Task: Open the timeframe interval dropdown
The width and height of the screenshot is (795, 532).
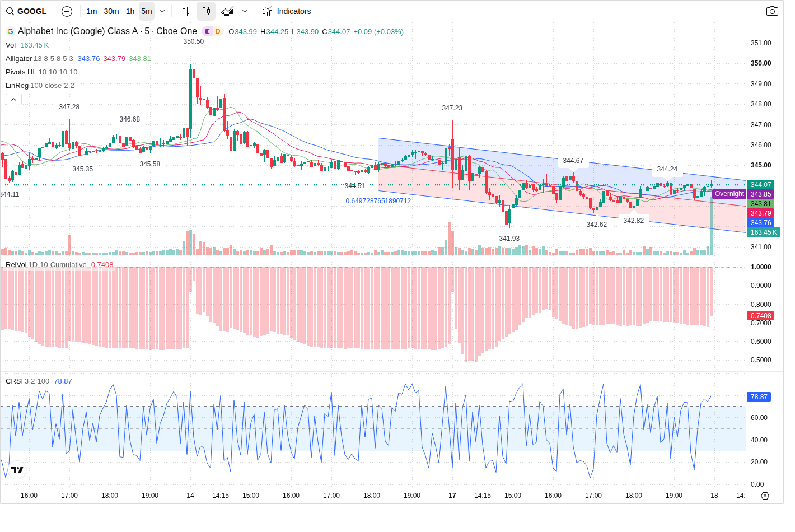Action: point(162,11)
